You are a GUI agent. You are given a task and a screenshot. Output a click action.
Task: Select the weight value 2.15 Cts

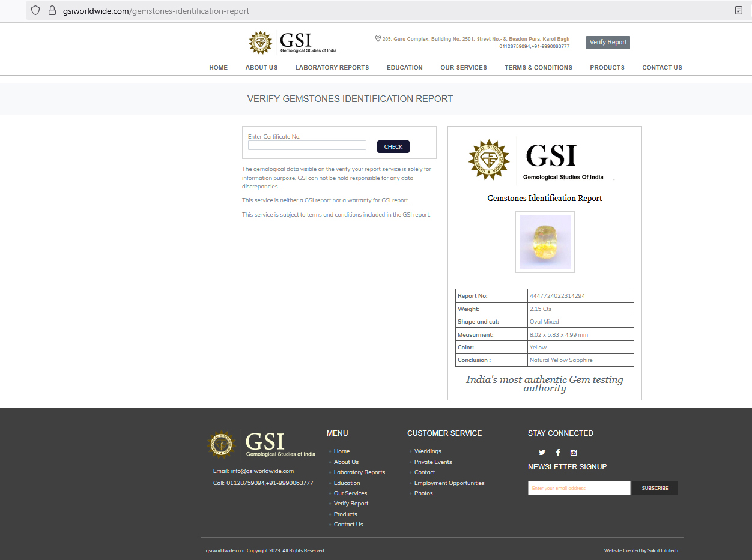click(541, 309)
